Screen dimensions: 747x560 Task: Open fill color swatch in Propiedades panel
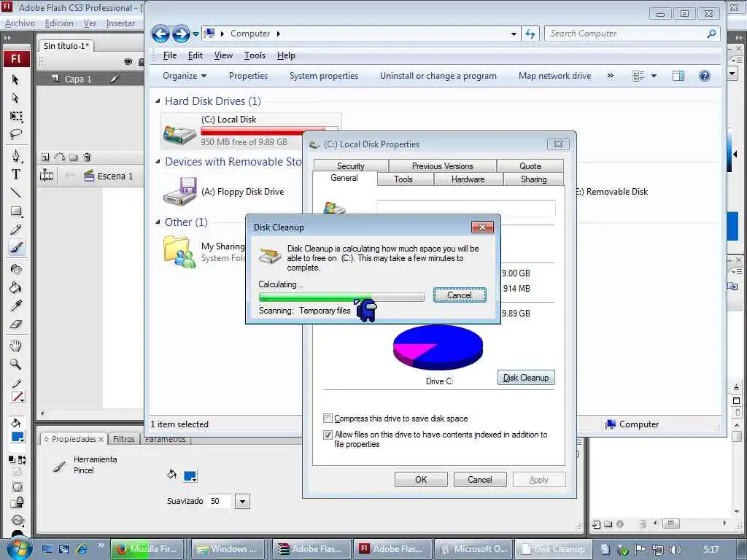pyautogui.click(x=190, y=476)
